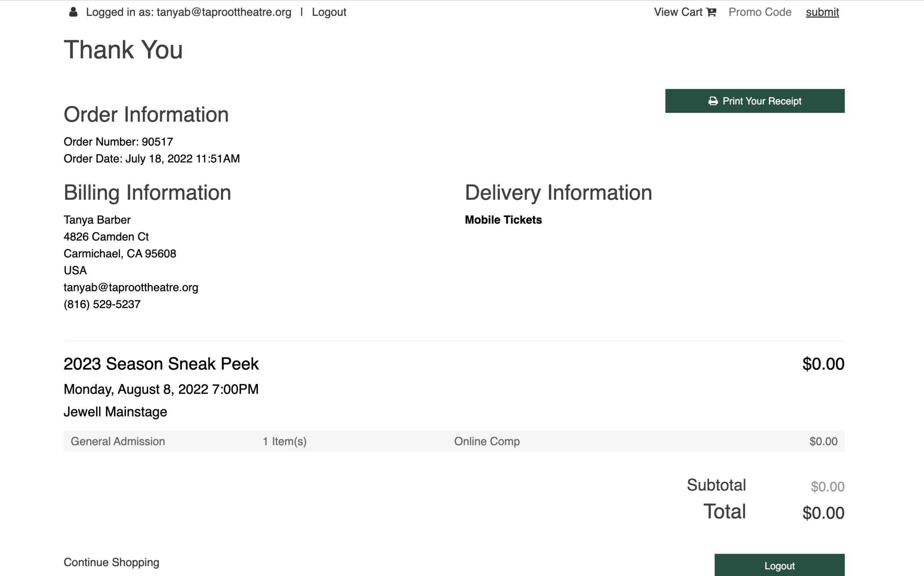Click the Thank You heading
This screenshot has height=576, width=924.
123,50
